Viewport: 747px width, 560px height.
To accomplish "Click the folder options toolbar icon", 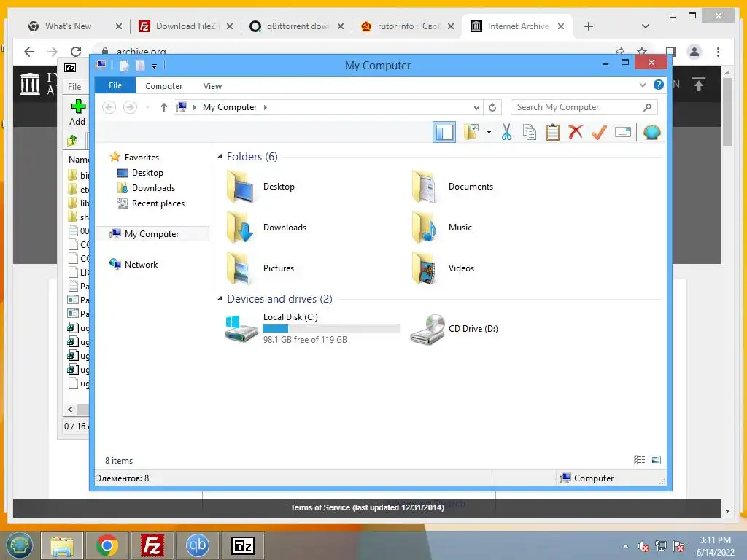I will coord(471,132).
